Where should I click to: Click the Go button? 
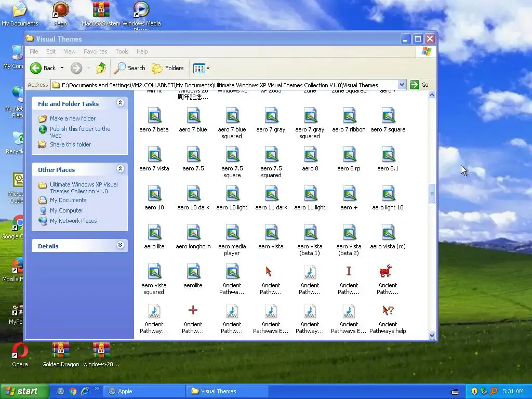coord(420,85)
